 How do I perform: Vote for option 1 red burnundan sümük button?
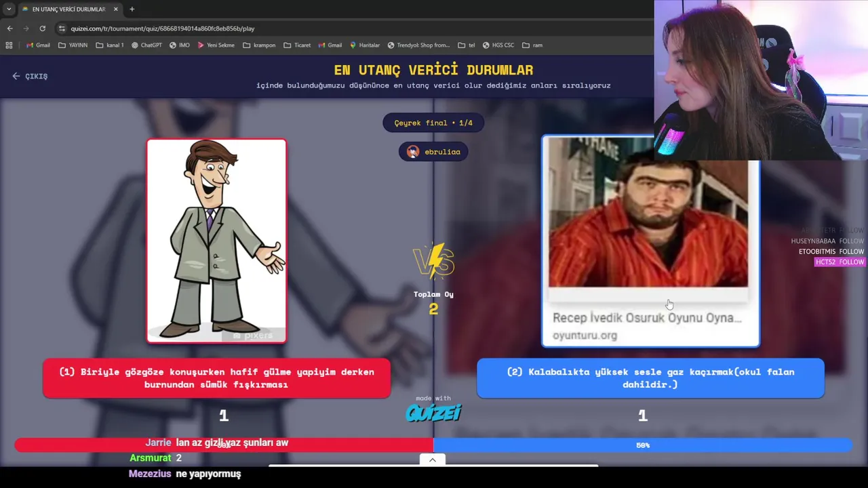click(x=216, y=378)
